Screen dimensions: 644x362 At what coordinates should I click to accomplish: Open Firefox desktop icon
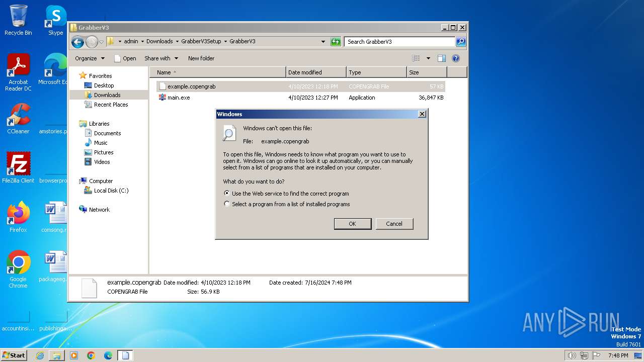pyautogui.click(x=18, y=217)
